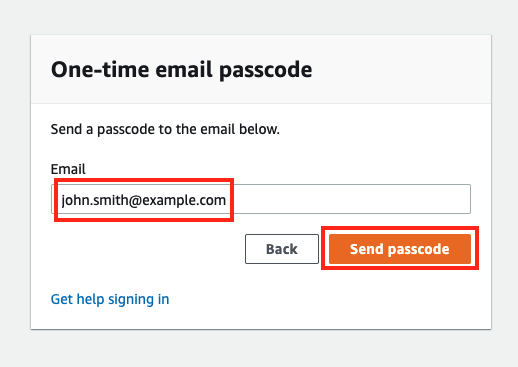Click the example.com domain in the email field
Viewport: 518px width, 367px height.
click(184, 200)
